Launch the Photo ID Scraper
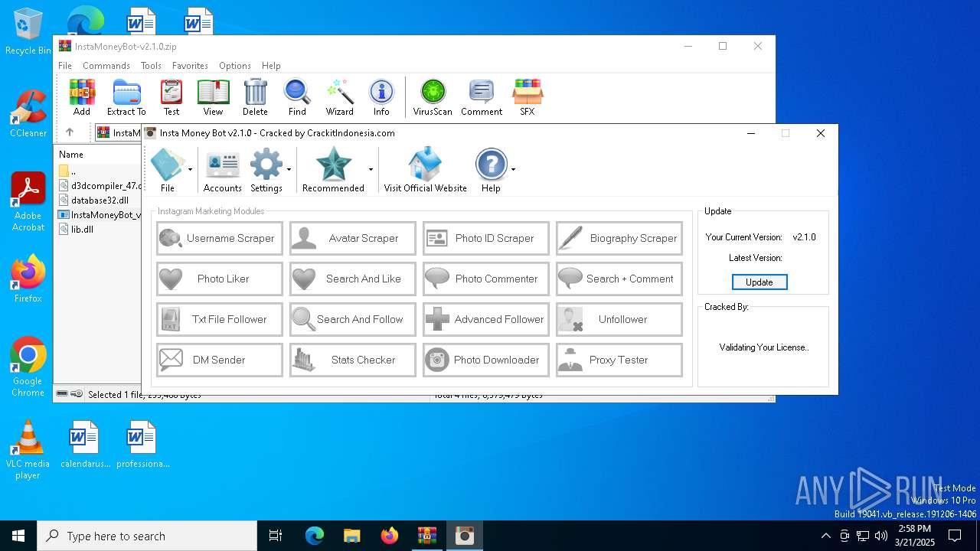 pyautogui.click(x=486, y=238)
